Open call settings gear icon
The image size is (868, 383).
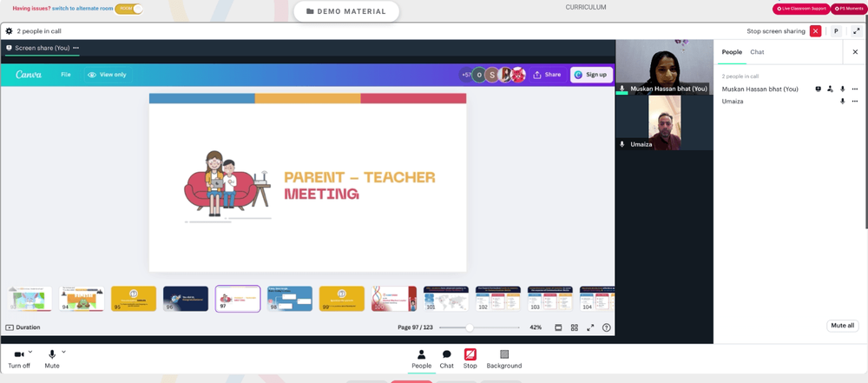click(9, 31)
